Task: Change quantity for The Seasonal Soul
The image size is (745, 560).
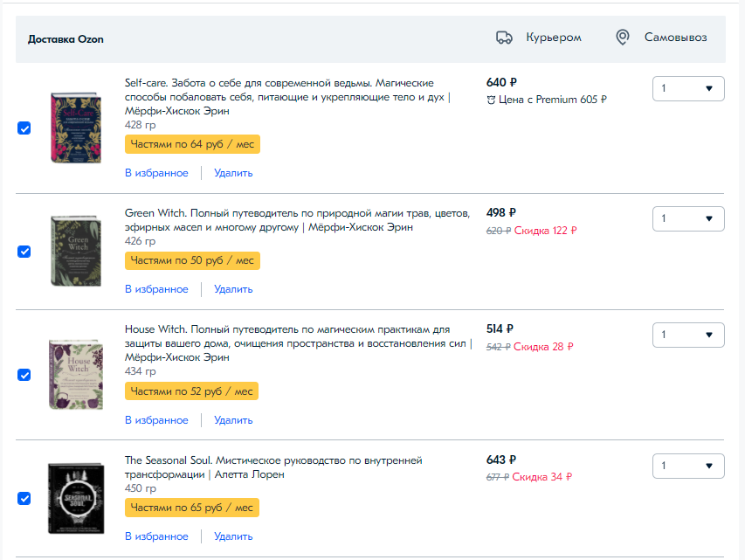Action: pyautogui.click(x=688, y=466)
